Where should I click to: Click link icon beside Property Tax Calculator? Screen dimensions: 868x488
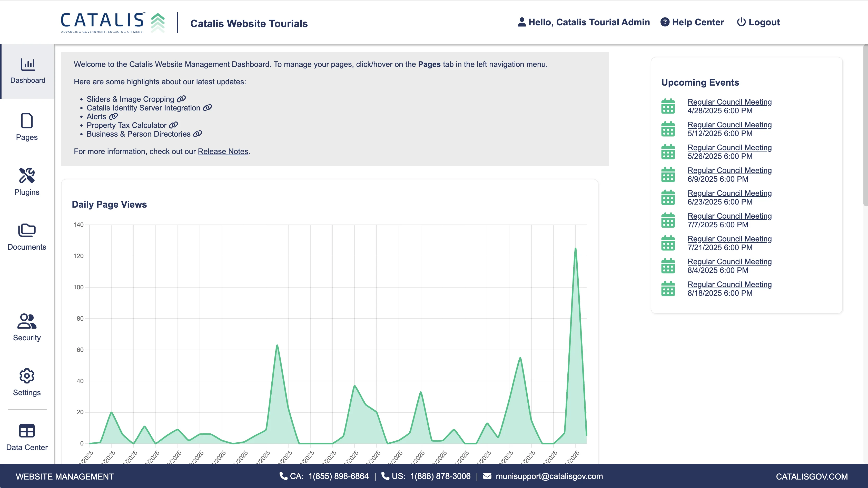173,125
